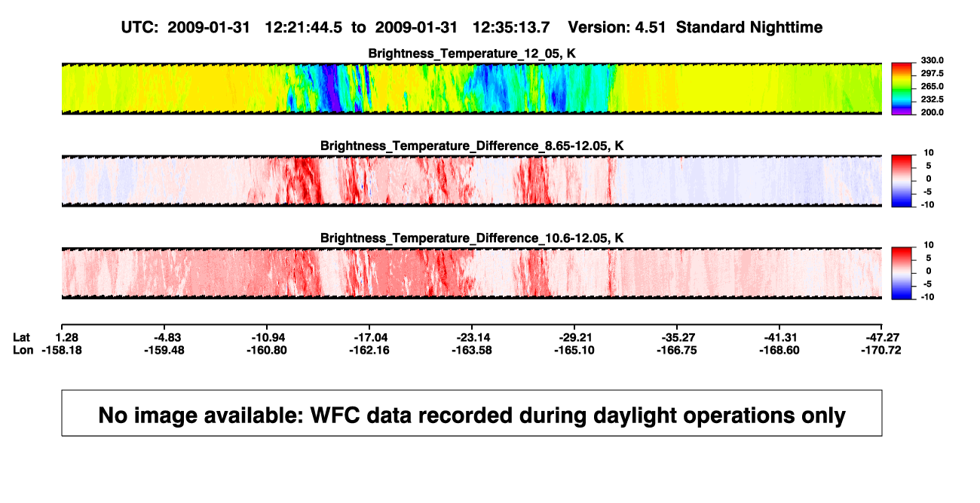The height and width of the screenshot is (503, 980).
Task: Click the longitude value '-159.48'
Action: point(163,350)
